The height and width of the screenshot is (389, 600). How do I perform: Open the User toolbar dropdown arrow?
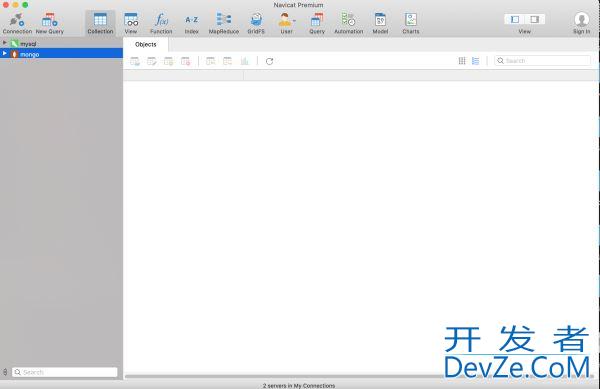pos(294,20)
